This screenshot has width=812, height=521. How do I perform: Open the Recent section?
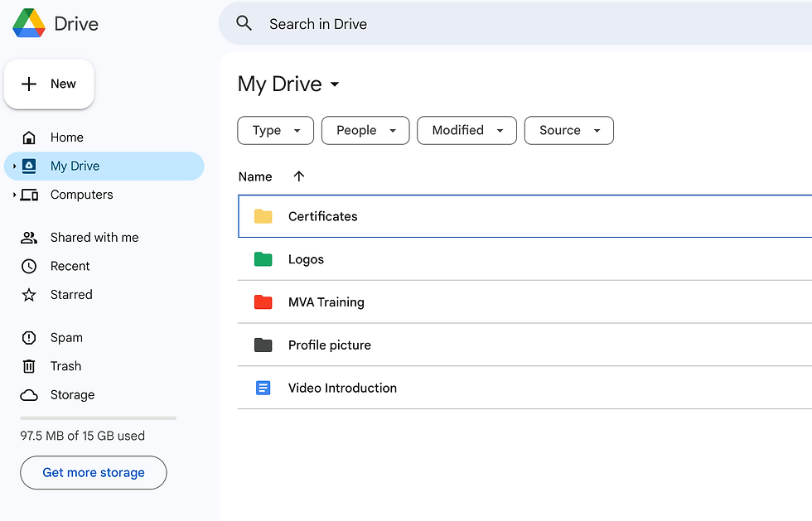[70, 266]
